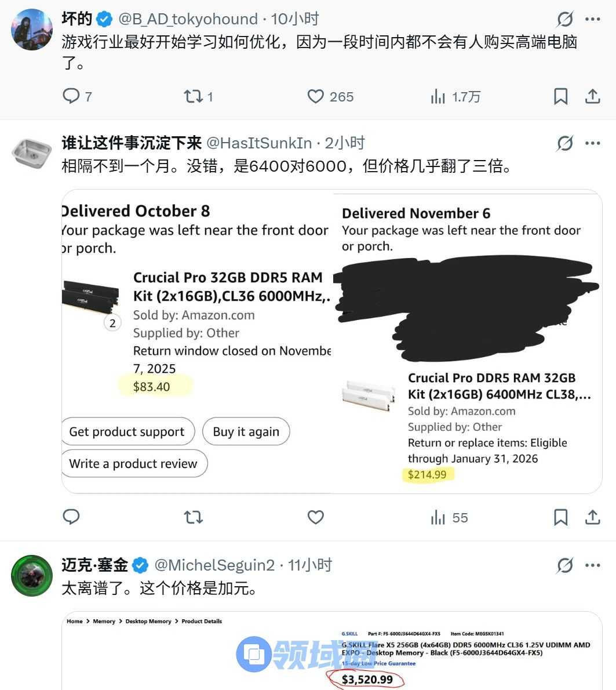This screenshot has height=690, width=616.
Task: Open the B_AD_tokyohound profile avatar
Action: coord(32,30)
